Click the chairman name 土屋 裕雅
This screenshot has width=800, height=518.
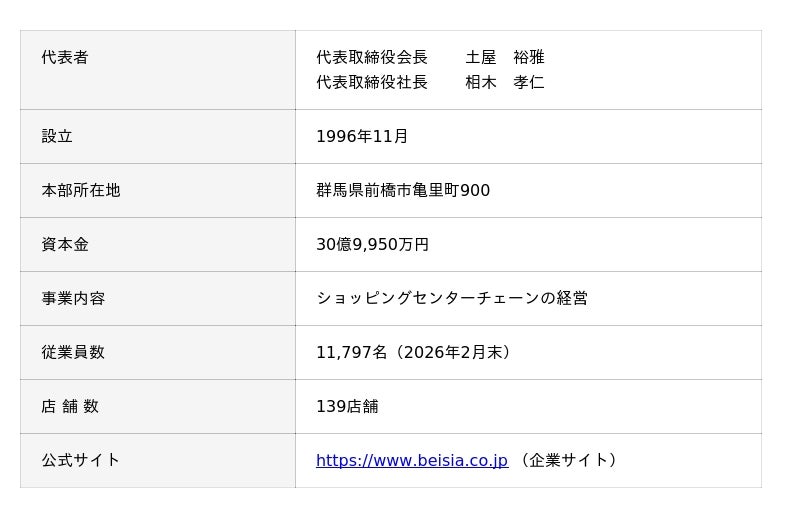point(505,57)
